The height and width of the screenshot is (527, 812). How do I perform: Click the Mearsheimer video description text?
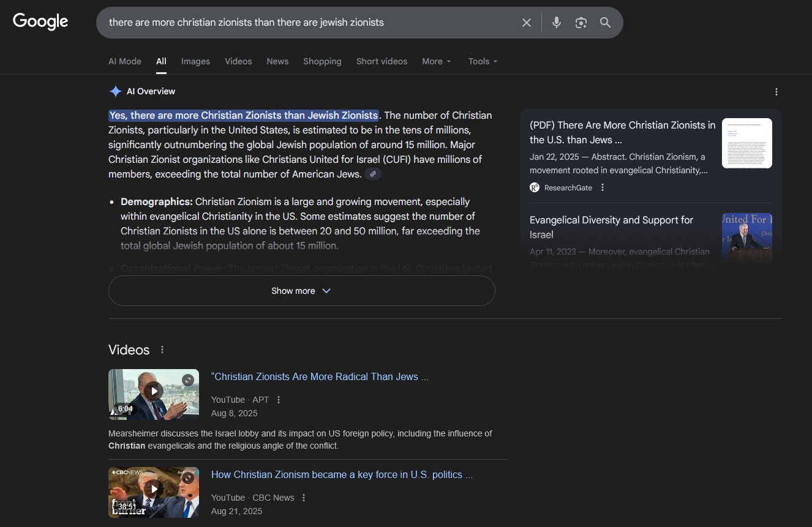(x=300, y=439)
